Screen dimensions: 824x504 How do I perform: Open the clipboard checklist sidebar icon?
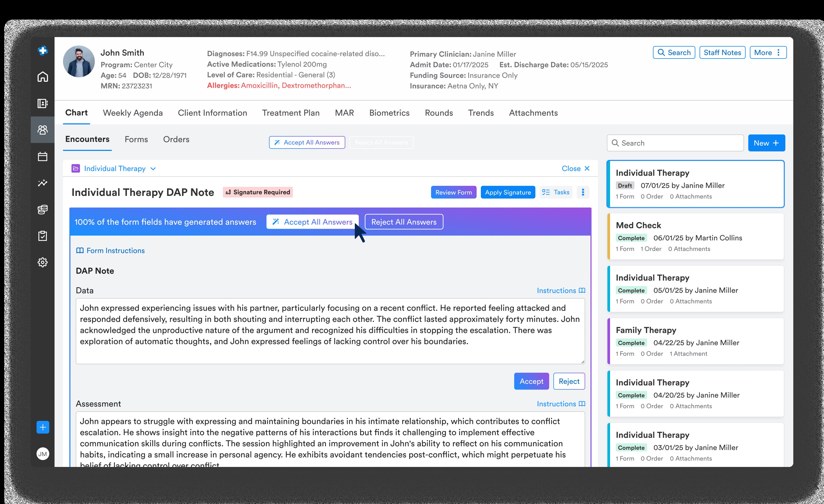tap(42, 236)
